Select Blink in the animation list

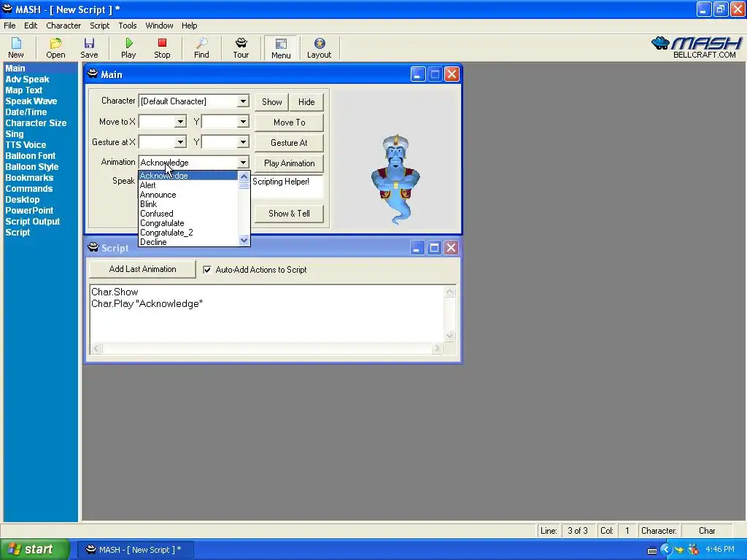tap(188, 204)
